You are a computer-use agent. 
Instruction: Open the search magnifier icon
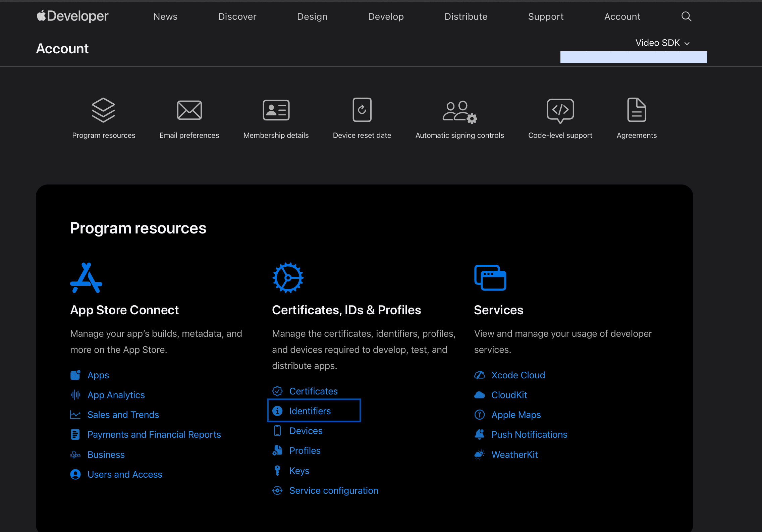pyautogui.click(x=686, y=16)
